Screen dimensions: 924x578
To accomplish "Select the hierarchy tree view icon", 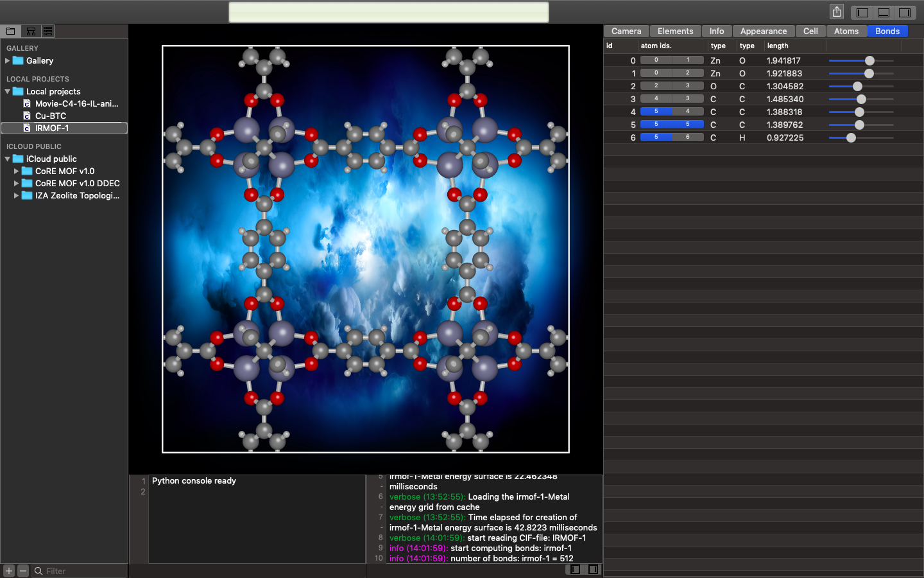I will point(30,31).
